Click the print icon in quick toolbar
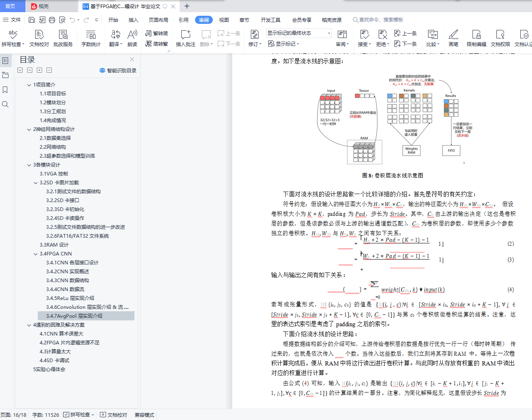Screen dimensions: 532x420 click(x=52, y=20)
